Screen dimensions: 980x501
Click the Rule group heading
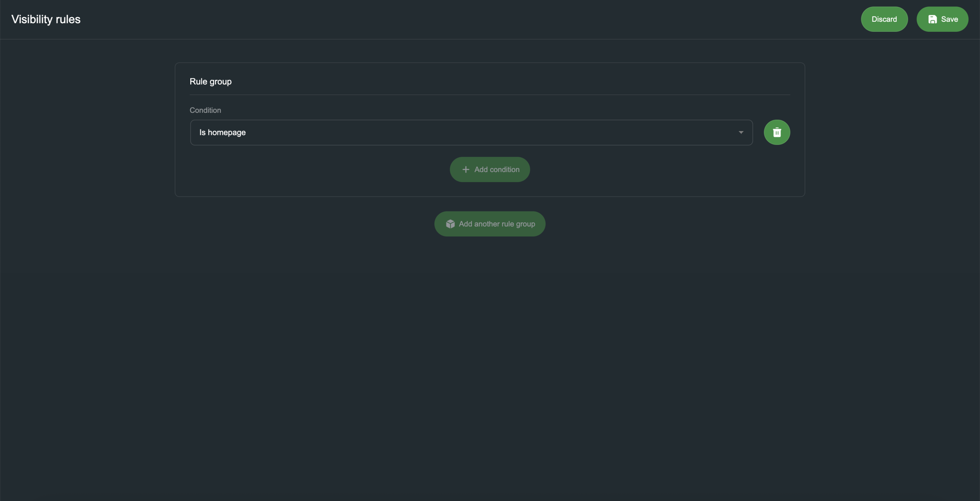pyautogui.click(x=211, y=81)
